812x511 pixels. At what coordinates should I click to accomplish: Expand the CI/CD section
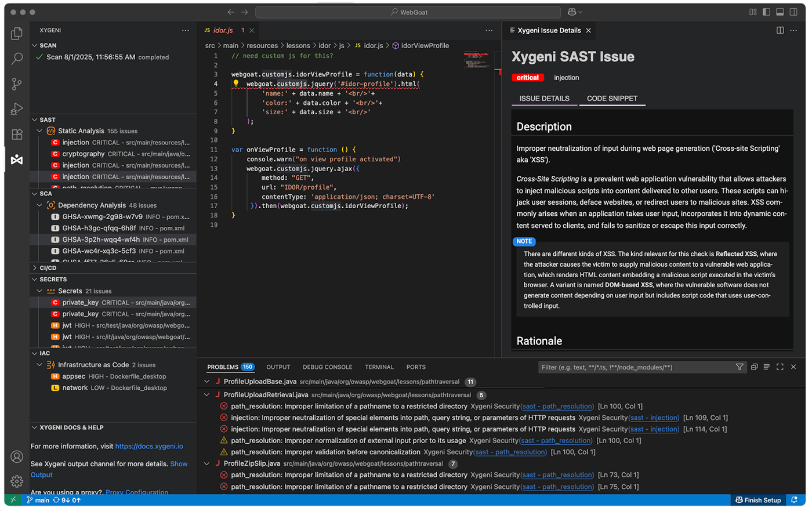point(41,267)
